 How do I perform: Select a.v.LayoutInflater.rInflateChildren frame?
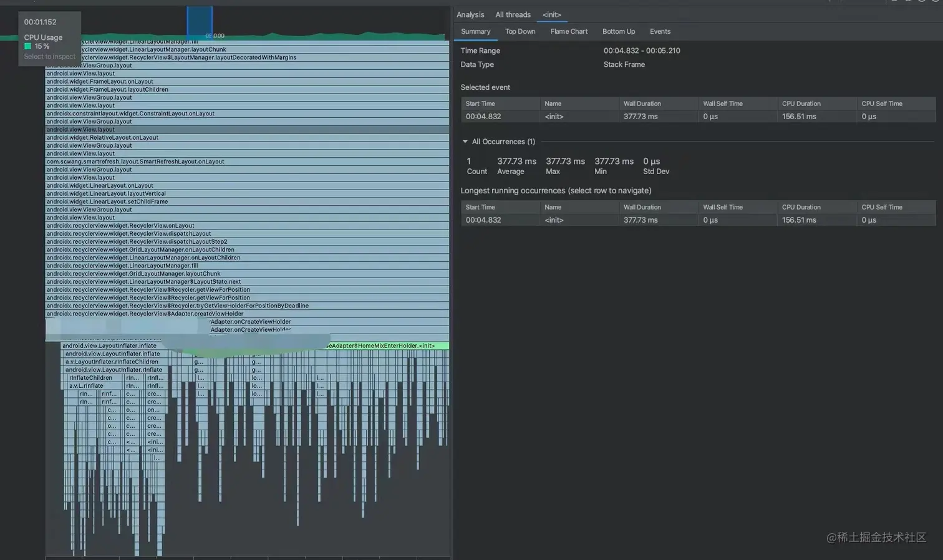(x=115, y=362)
